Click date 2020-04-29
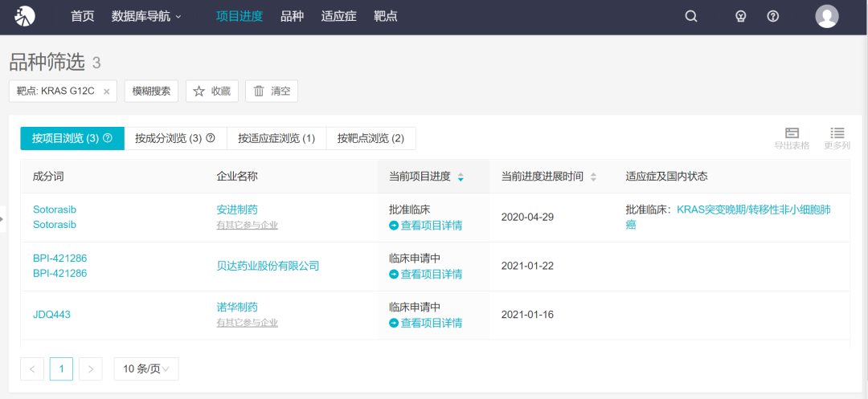 (527, 218)
